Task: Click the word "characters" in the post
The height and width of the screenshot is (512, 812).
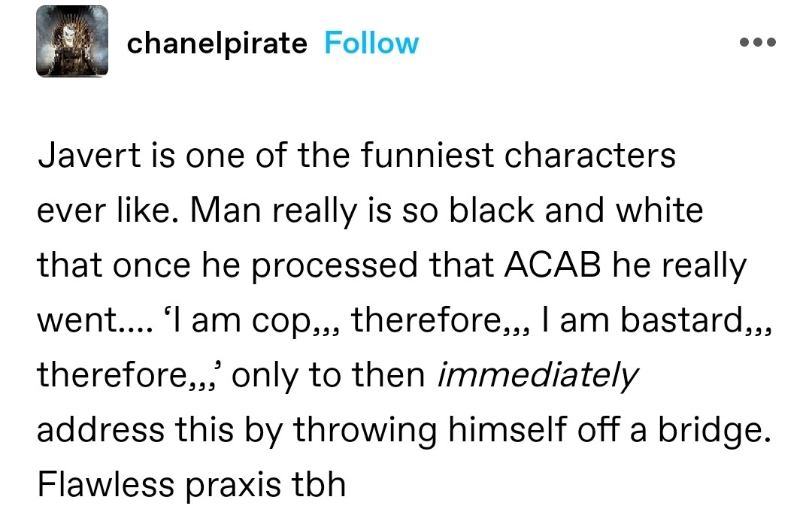Action: [x=590, y=156]
